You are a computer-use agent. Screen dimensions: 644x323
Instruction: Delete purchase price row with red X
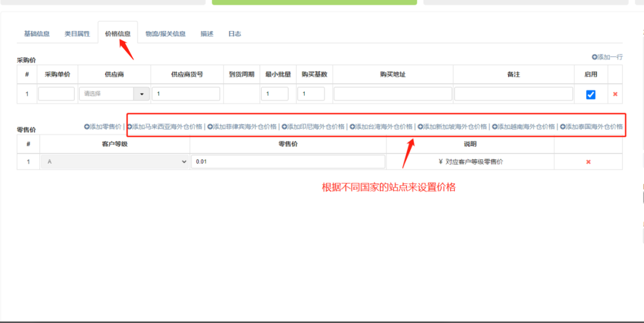coord(615,94)
